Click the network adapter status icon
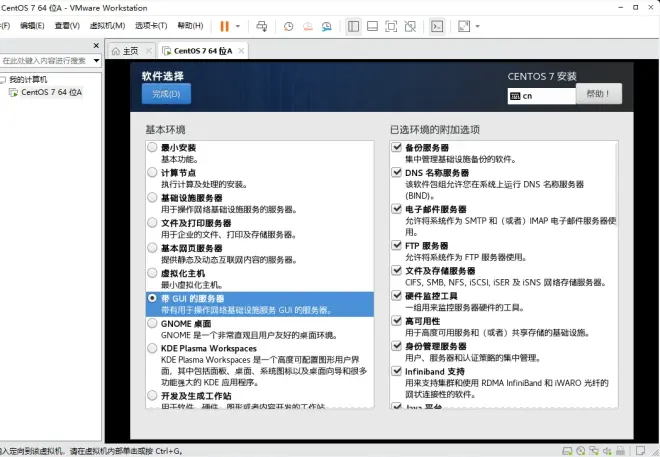Viewport: 660px width, 457px height. click(594, 451)
